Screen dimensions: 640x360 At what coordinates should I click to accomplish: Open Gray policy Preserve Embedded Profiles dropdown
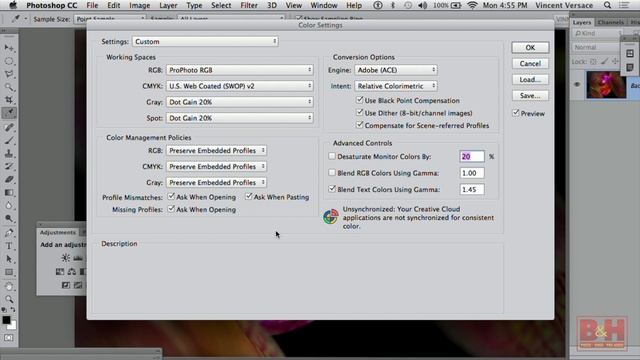(x=216, y=182)
